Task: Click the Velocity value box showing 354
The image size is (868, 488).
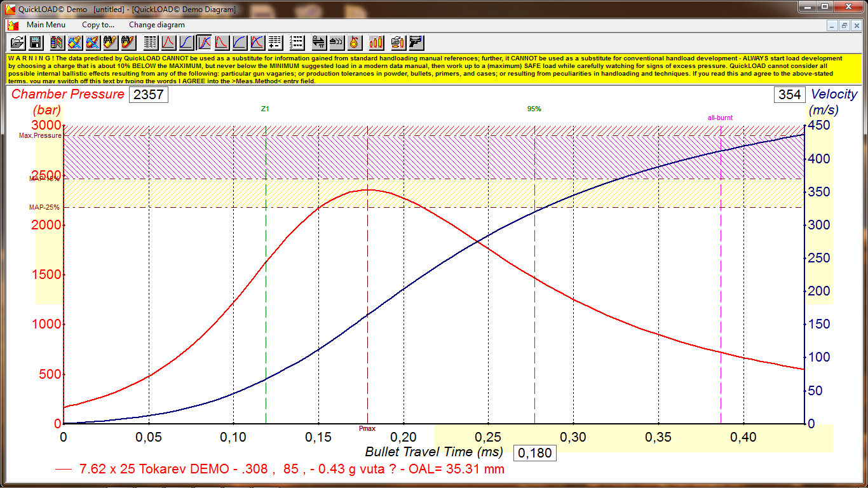Action: pyautogui.click(x=789, y=95)
